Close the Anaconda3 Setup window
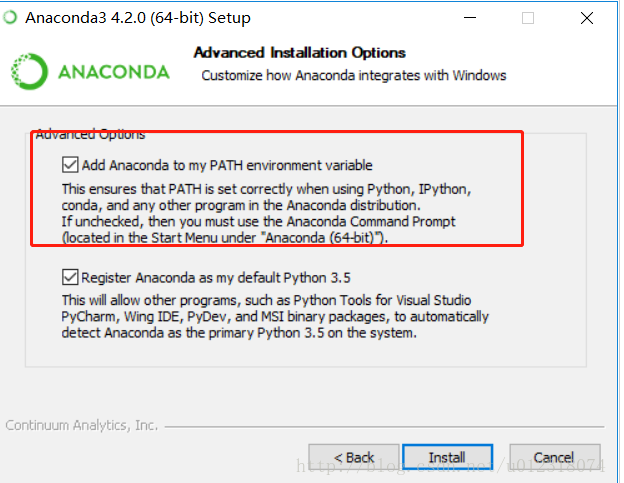Viewport: 624px width, 483px height. [x=587, y=18]
